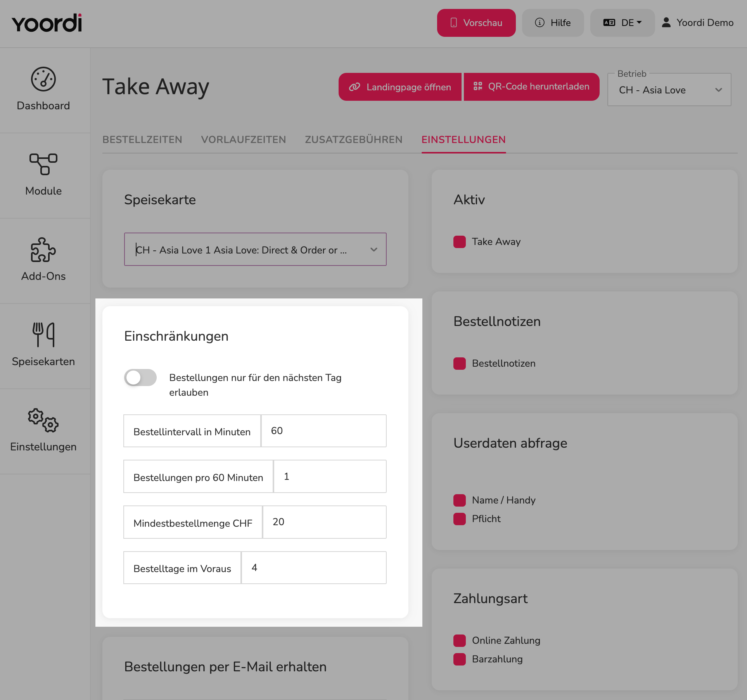Click the Yoordi Demo user icon
Viewport: 747px width, 700px height.
tap(666, 22)
